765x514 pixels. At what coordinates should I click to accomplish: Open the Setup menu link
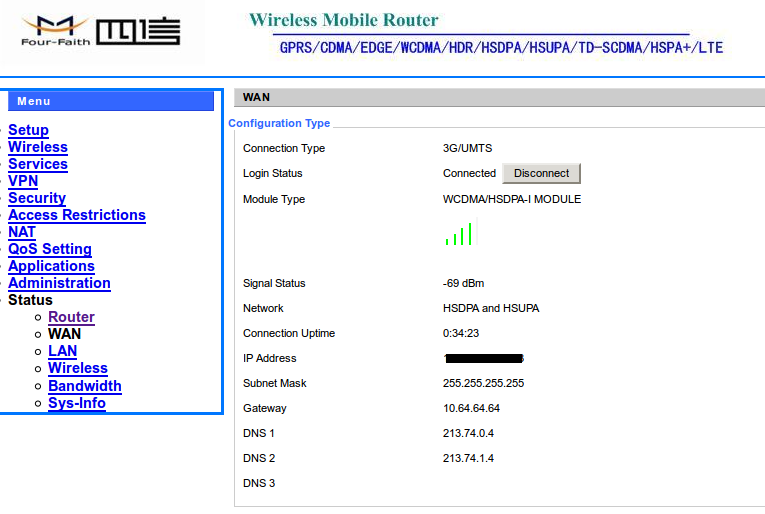tap(28, 130)
